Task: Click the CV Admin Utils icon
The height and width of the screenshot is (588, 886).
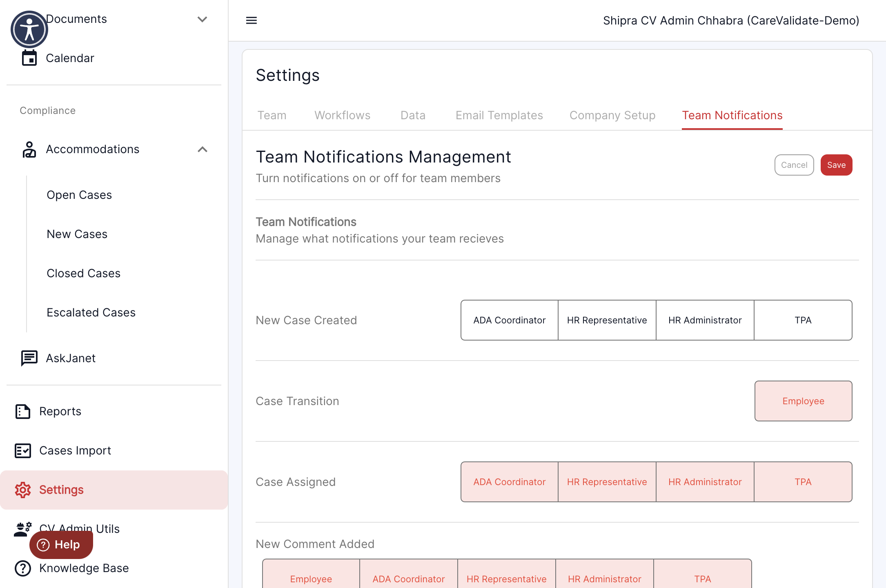Action: pos(23,529)
